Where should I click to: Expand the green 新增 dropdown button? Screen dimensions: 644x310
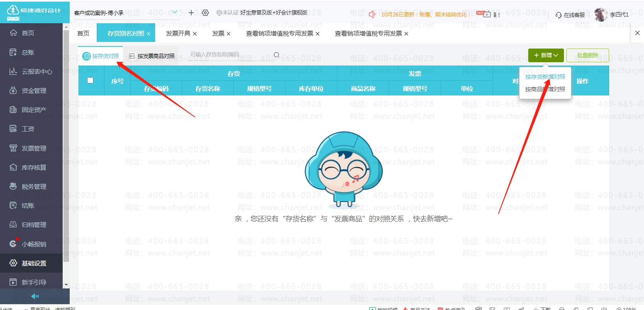coord(546,55)
